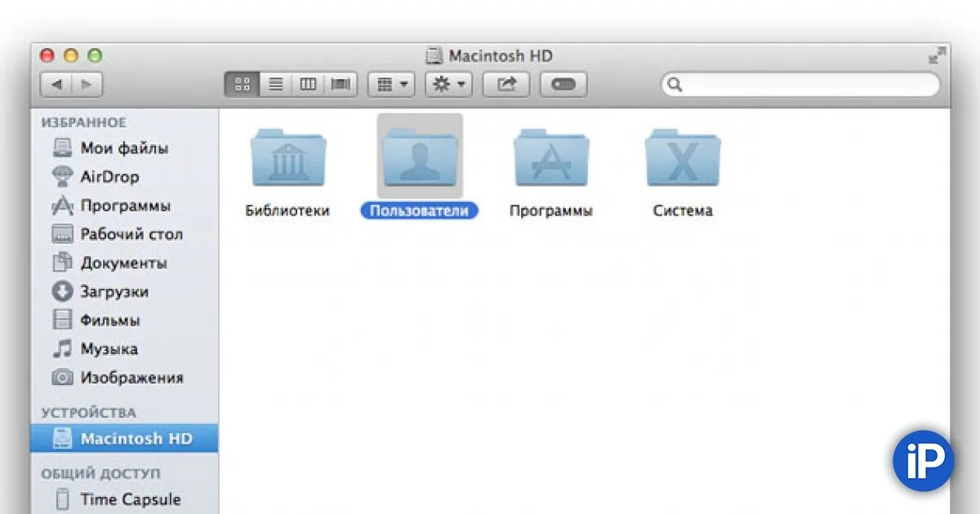980x514 pixels.
Task: Close the Finder window with red button
Action: click(47, 55)
